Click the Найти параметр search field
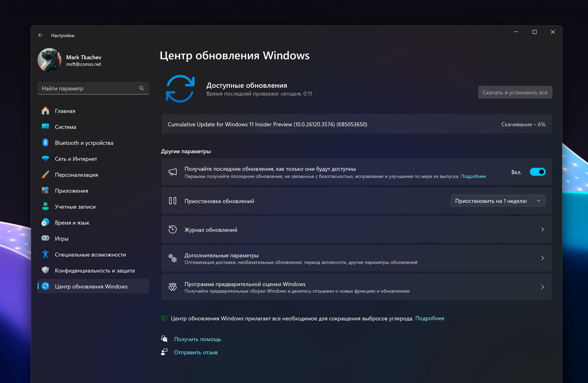Viewport: 588px width, 383px height. [93, 88]
